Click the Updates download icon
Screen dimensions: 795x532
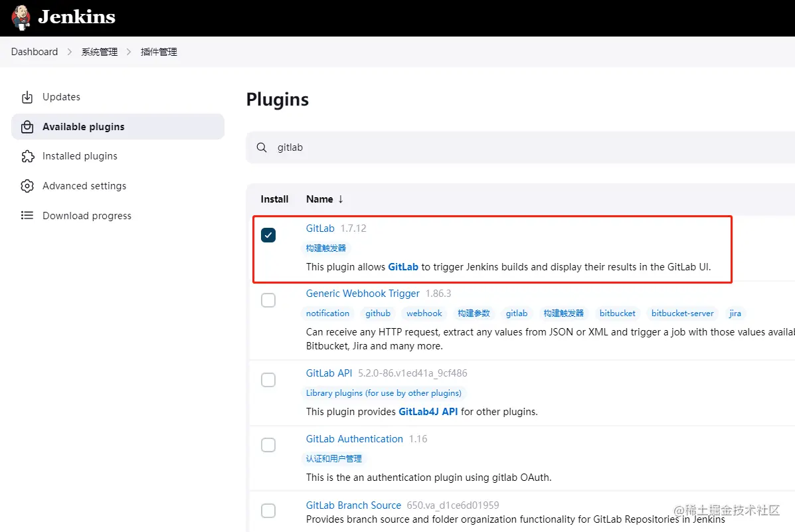pyautogui.click(x=27, y=97)
